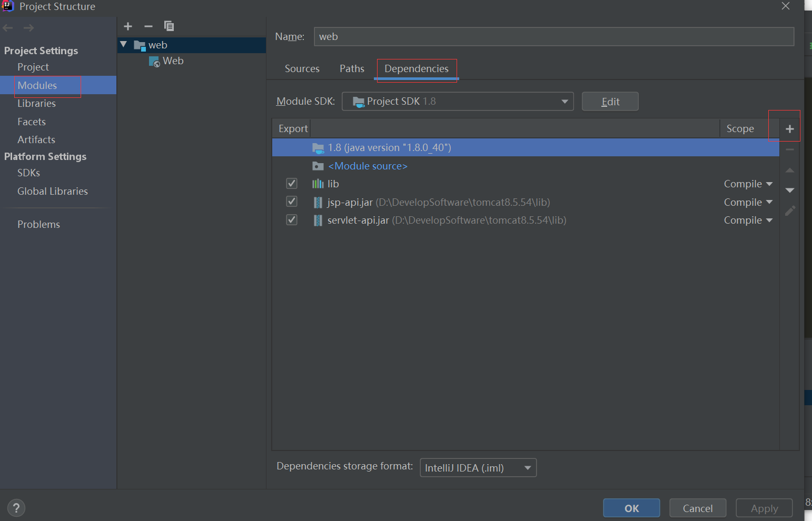Select the 1.8 java version row

pos(526,148)
